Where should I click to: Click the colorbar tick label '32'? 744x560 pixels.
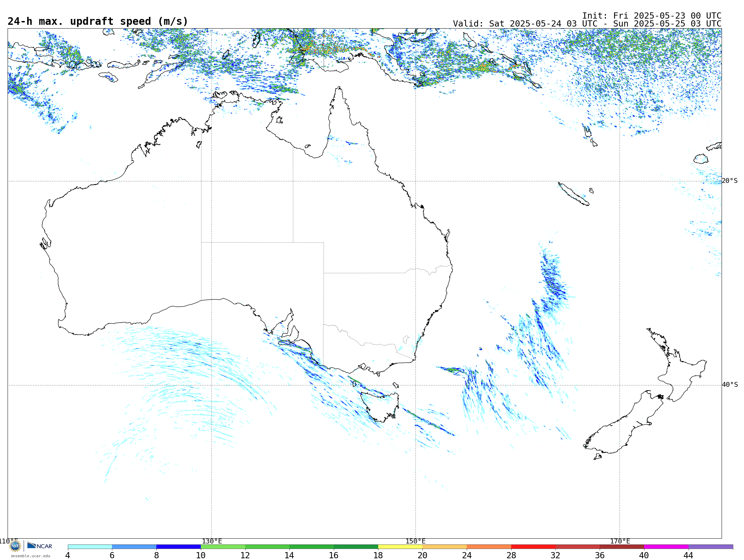[x=556, y=555]
